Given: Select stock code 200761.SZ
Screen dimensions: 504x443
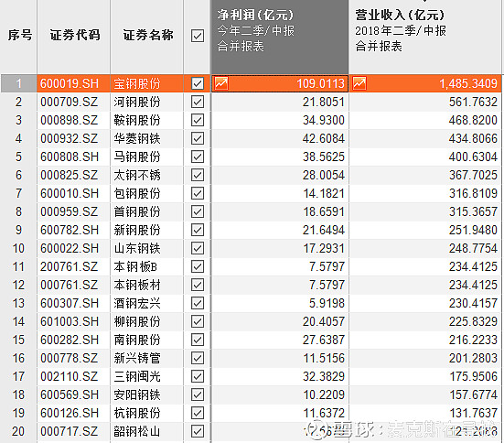Looking at the screenshot, I should coord(70,266).
